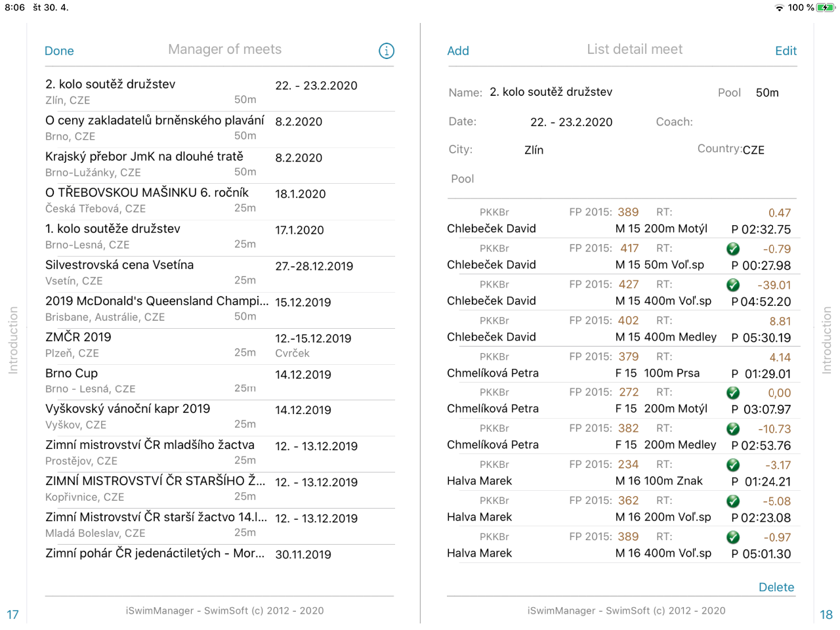Tap checkmark on Chmelíková 200m Motýl result

click(733, 392)
